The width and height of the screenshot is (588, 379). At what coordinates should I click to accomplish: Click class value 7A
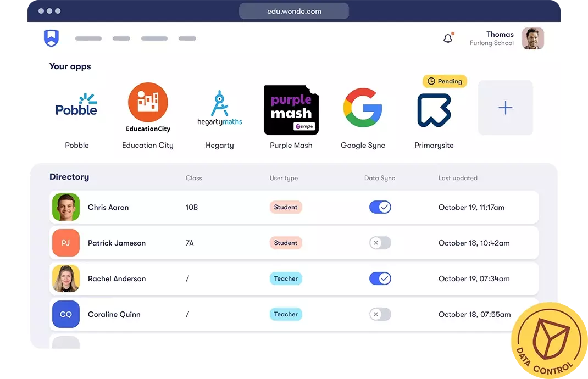pyautogui.click(x=190, y=243)
